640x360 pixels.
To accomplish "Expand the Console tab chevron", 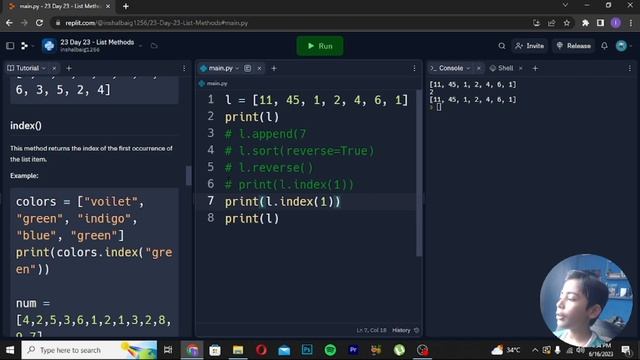I will tap(468, 68).
